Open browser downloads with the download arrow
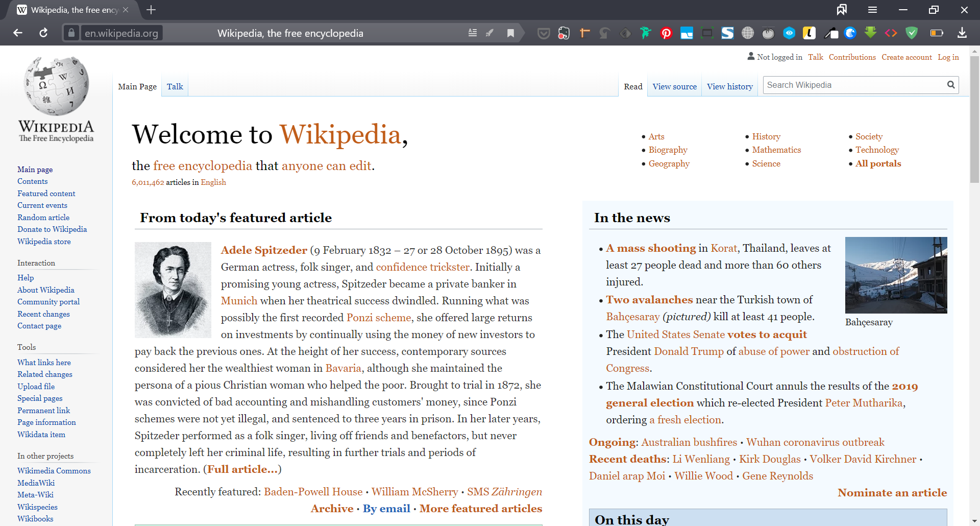The width and height of the screenshot is (980, 526). tap(962, 33)
